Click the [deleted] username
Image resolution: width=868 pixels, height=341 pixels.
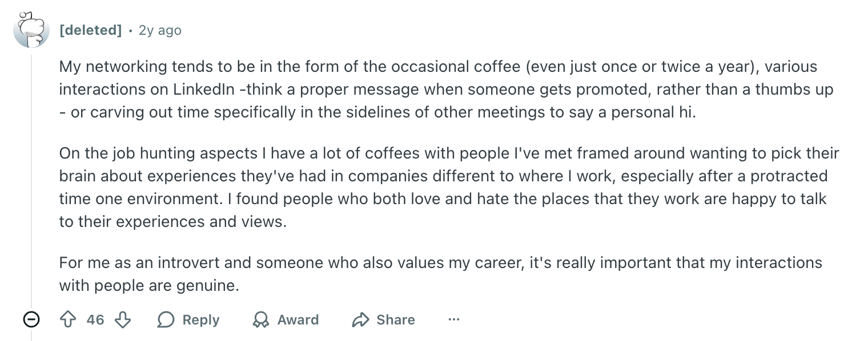tap(91, 30)
